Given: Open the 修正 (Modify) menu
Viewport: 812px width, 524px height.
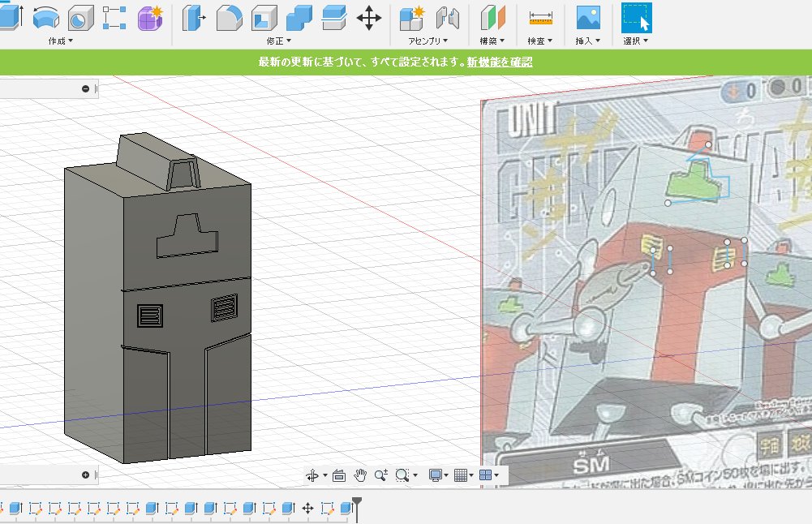Looking at the screenshot, I should pyautogui.click(x=278, y=41).
